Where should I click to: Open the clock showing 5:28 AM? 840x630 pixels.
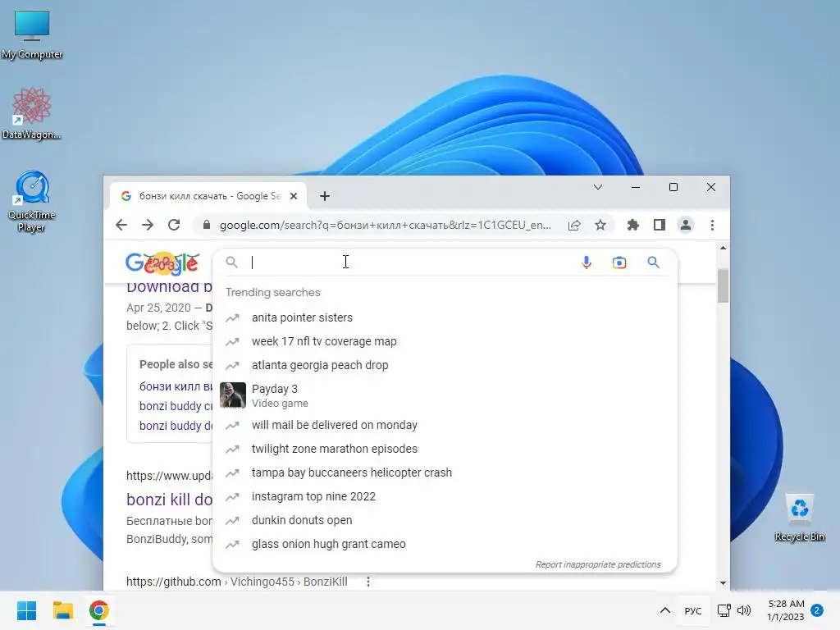click(786, 610)
